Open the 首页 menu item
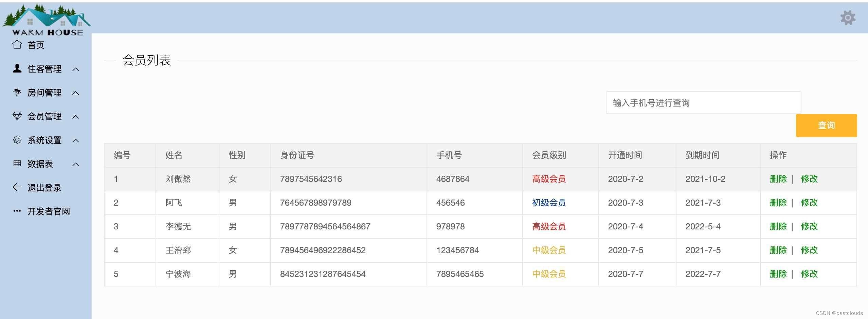The width and height of the screenshot is (868, 319). (x=36, y=45)
